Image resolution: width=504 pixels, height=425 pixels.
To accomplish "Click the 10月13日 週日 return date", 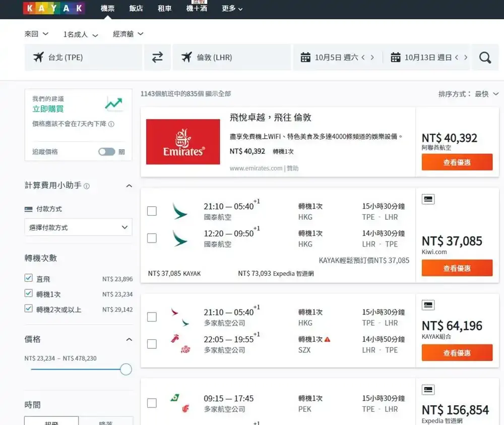I will [428, 57].
